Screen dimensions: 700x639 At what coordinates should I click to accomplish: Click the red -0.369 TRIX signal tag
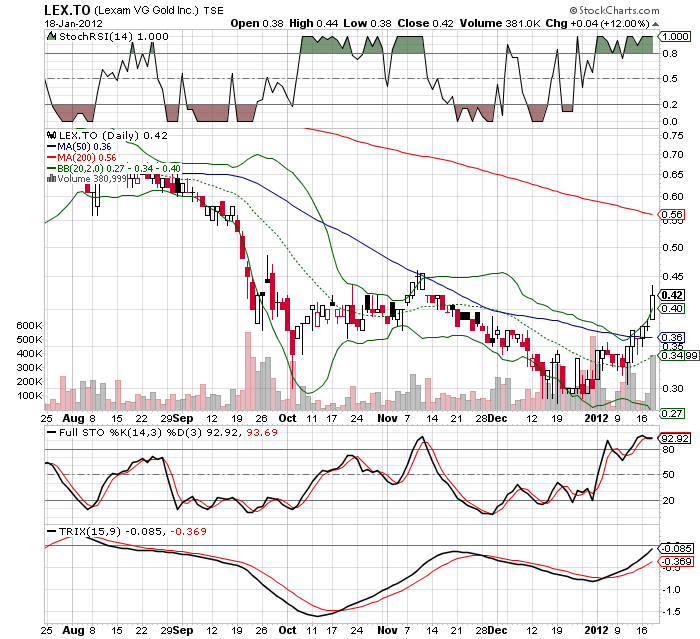[677, 562]
